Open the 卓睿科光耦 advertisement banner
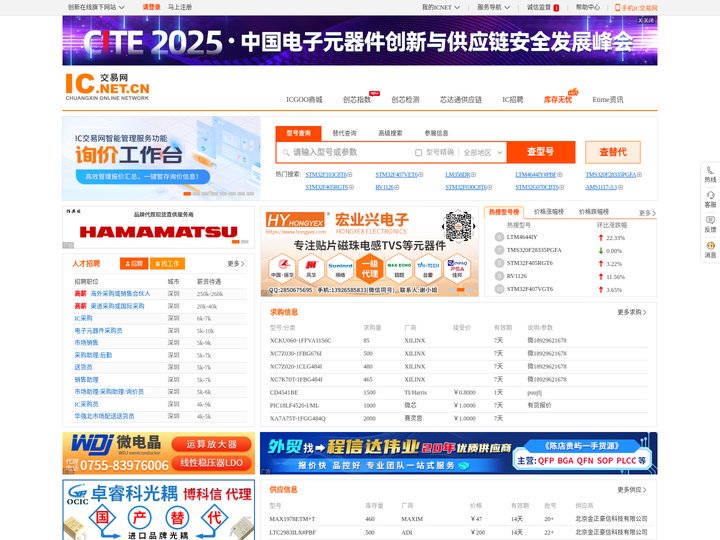The width and height of the screenshot is (720, 540). (158, 510)
